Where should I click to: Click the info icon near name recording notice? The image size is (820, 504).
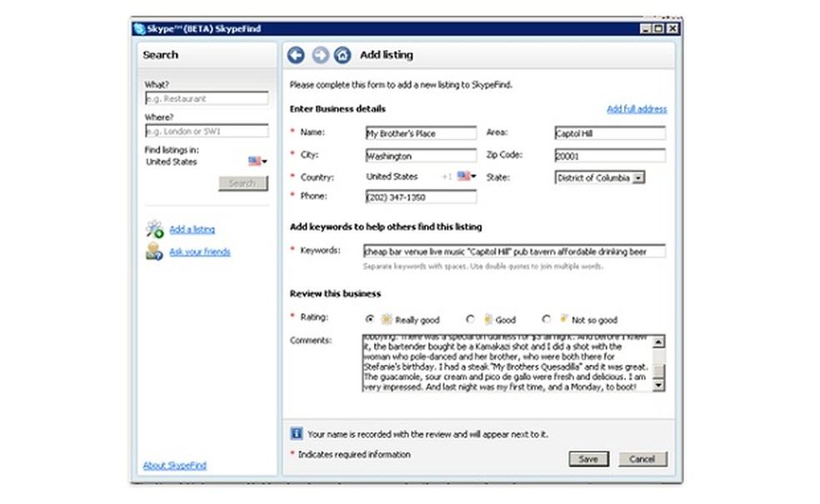pyautogui.click(x=296, y=432)
